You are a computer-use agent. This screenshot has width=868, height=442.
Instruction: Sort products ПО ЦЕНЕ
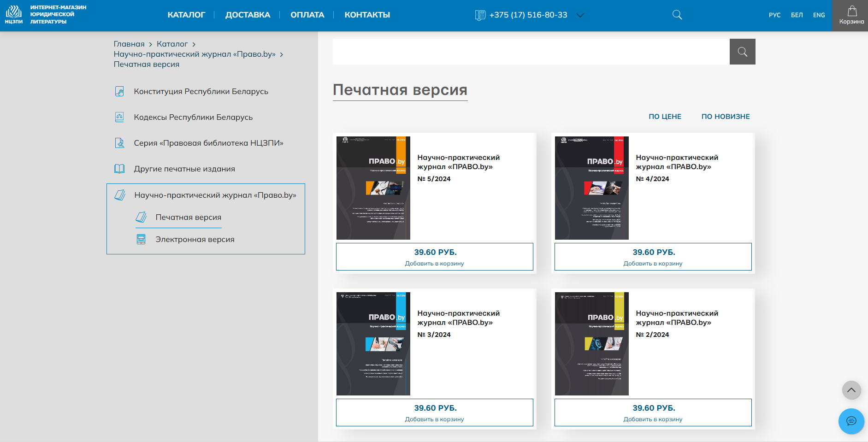[665, 117]
